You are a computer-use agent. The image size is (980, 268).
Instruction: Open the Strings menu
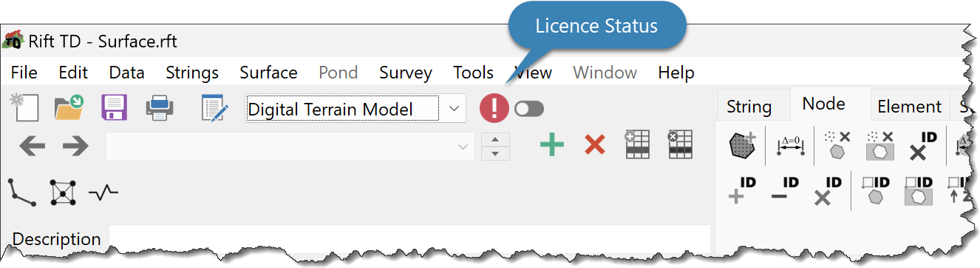click(x=192, y=73)
